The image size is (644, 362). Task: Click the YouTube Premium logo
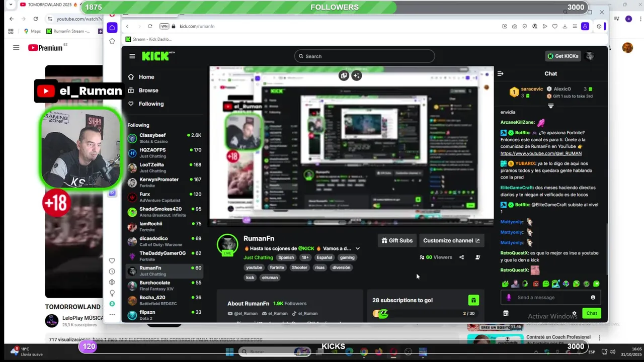46,48
